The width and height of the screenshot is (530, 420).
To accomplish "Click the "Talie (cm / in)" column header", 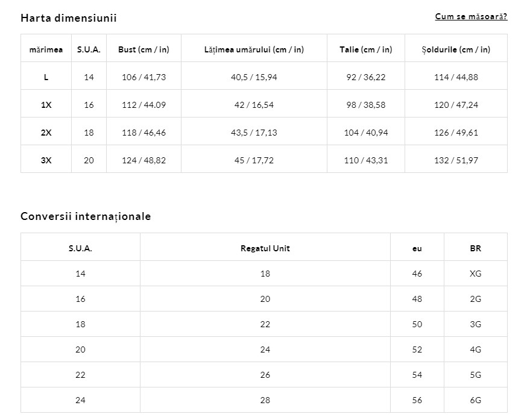I will point(366,49).
